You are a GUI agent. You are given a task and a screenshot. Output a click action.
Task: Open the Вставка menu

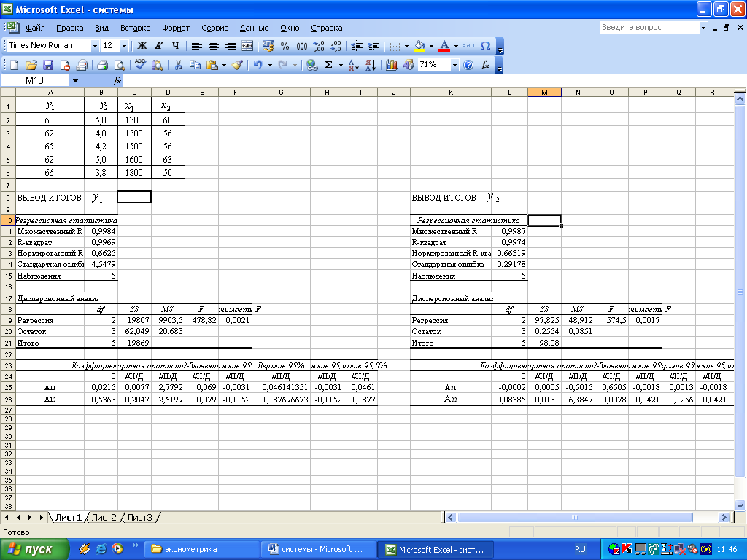coord(135,28)
